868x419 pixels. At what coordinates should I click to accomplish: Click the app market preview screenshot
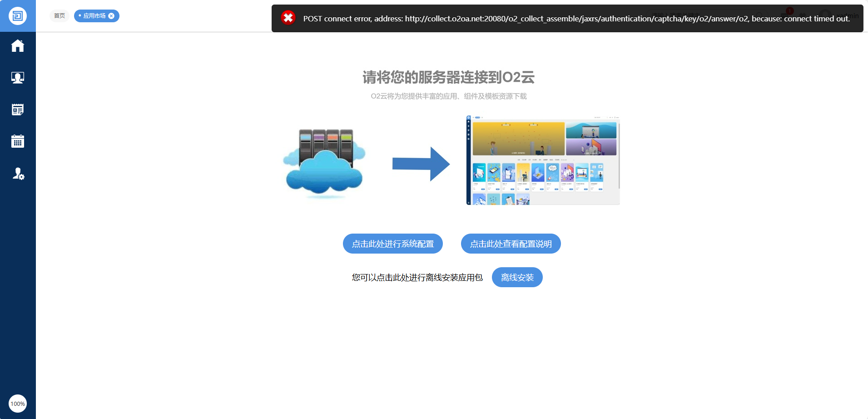[543, 160]
